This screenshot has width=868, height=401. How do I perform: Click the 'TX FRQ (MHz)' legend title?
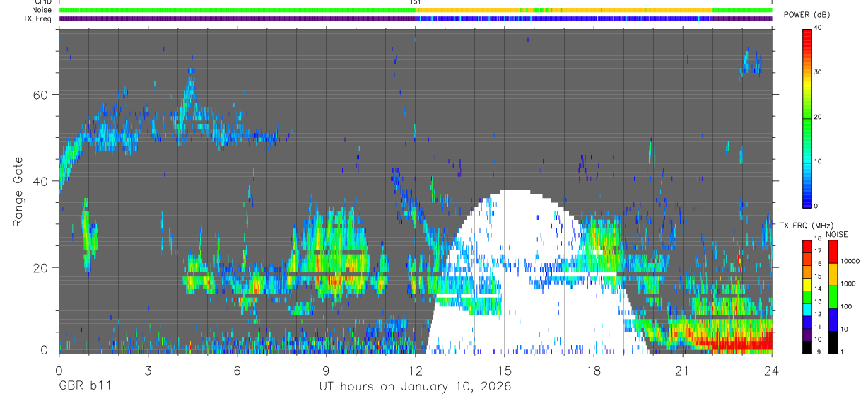coord(807,226)
